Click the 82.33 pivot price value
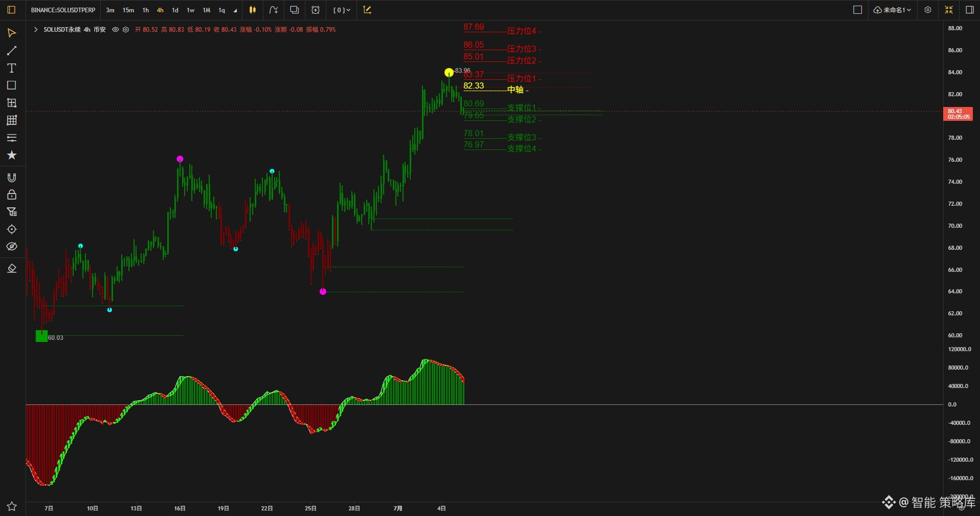 (474, 86)
